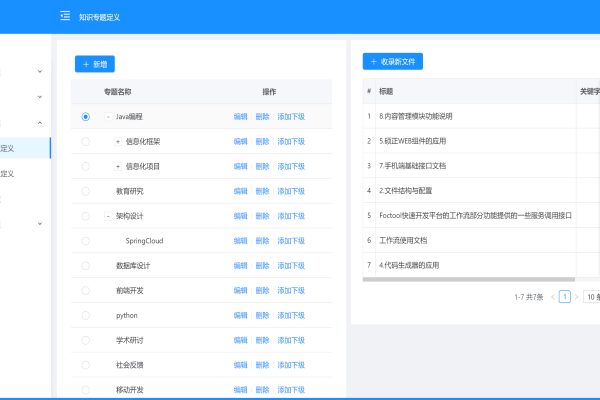The width and height of the screenshot is (600, 400).
Task: Select the 信息化项目 radio button
Action: pyautogui.click(x=86, y=167)
